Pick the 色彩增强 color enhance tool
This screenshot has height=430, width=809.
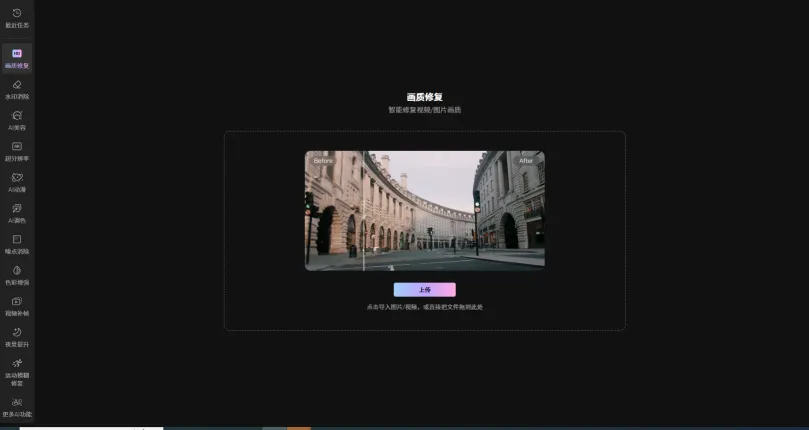(17, 276)
